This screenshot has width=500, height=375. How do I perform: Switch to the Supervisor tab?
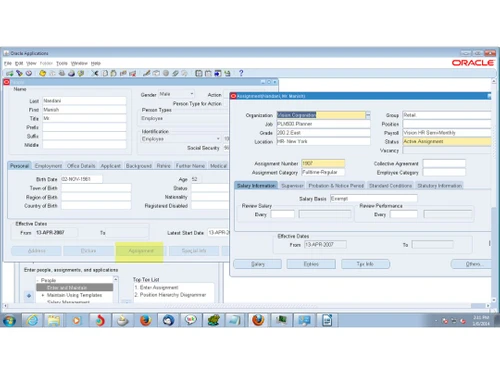(292, 186)
